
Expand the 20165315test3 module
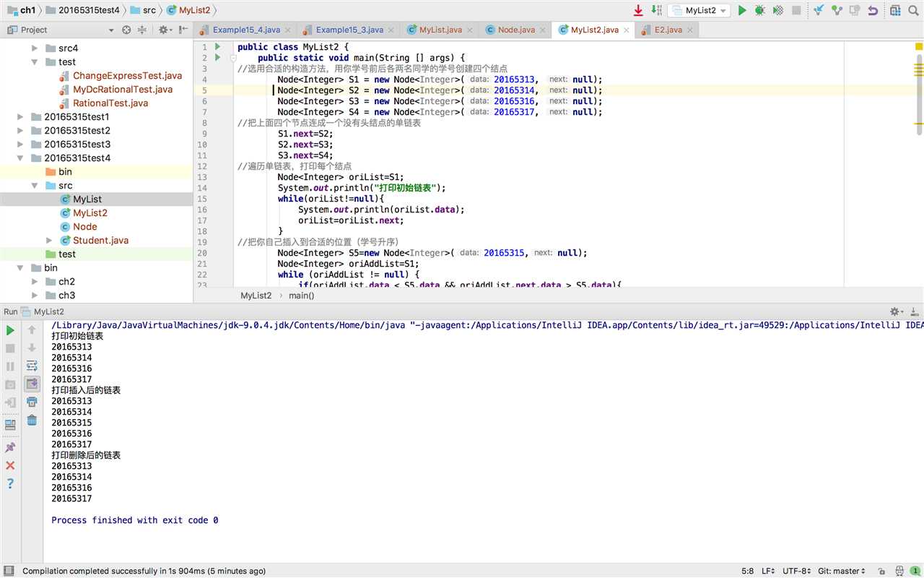point(21,144)
